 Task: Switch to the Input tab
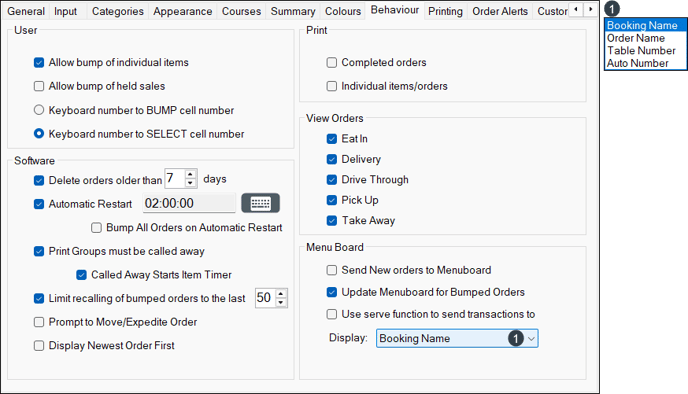65,11
